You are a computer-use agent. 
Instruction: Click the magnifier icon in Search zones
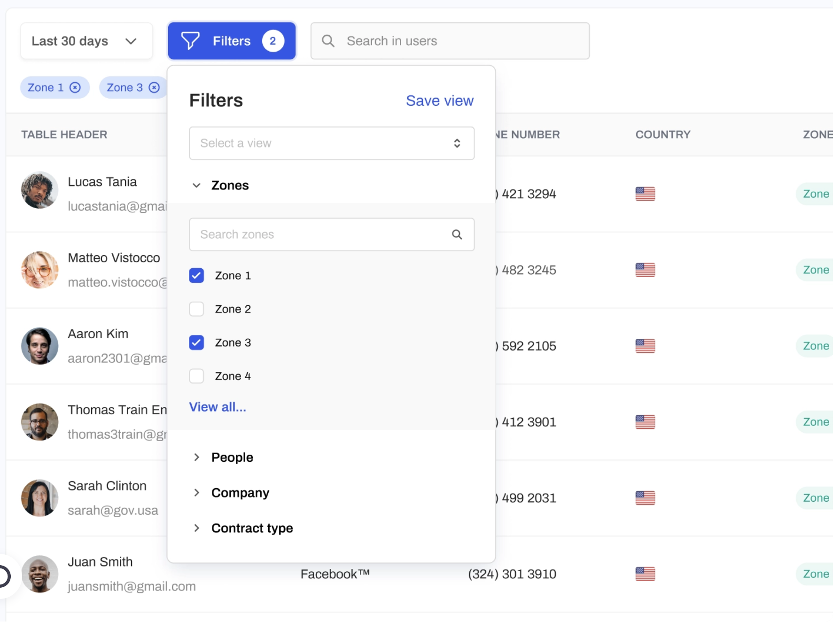tap(457, 234)
